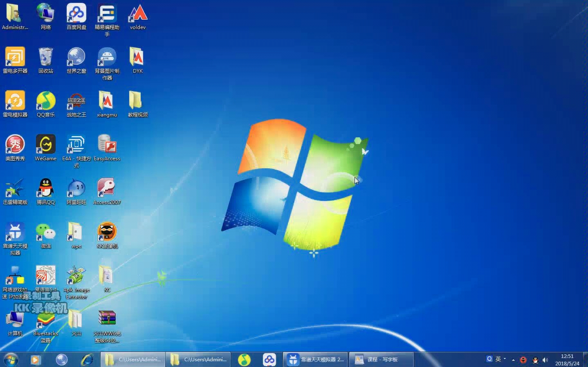This screenshot has width=588, height=367.
Task: Launch Internet Explorer from the taskbar
Action: click(87, 360)
